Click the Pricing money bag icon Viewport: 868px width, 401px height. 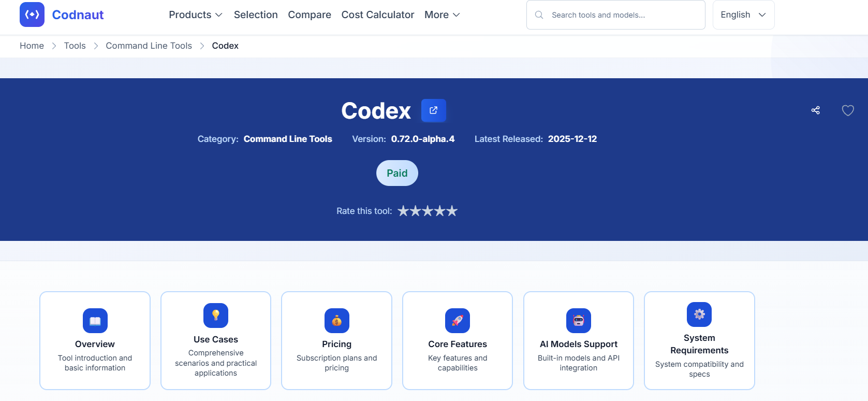(x=337, y=321)
